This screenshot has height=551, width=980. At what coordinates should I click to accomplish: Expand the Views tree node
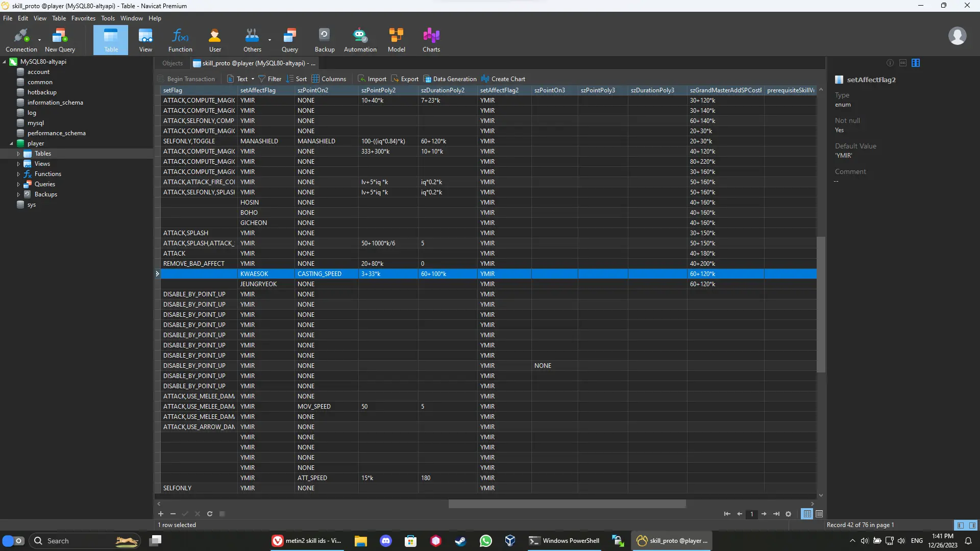tap(18, 164)
